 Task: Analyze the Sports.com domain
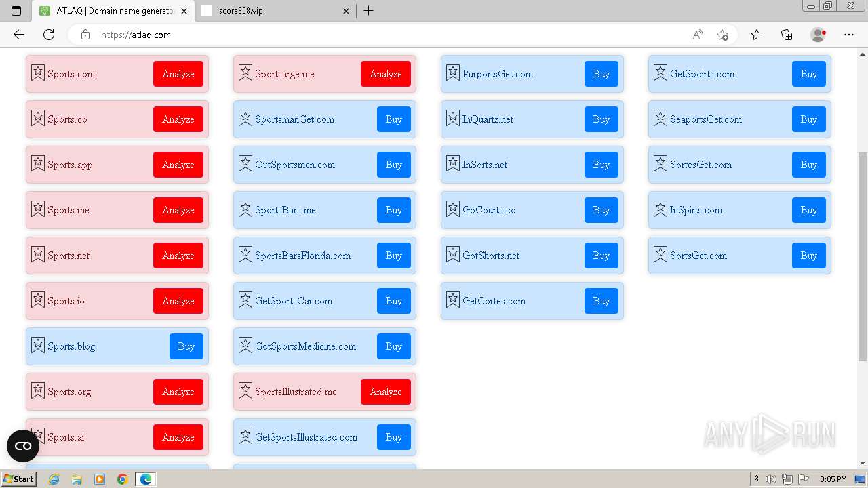[178, 74]
